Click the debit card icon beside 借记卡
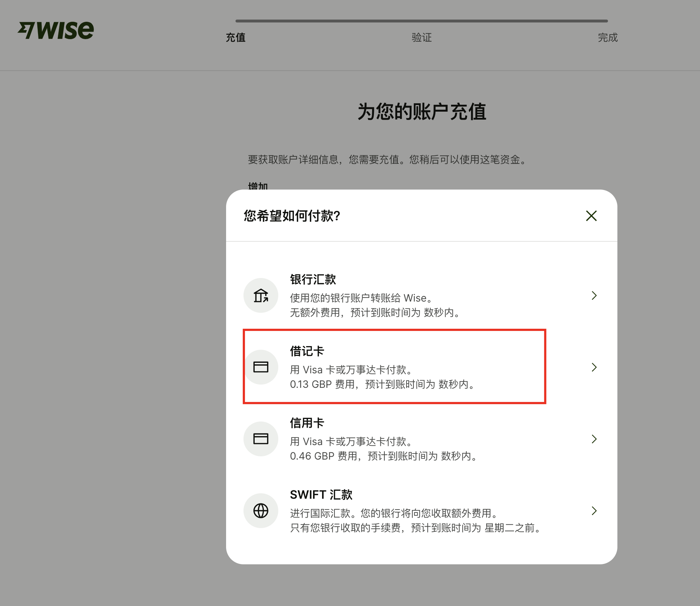Screen dimensions: 700x606 261,367
